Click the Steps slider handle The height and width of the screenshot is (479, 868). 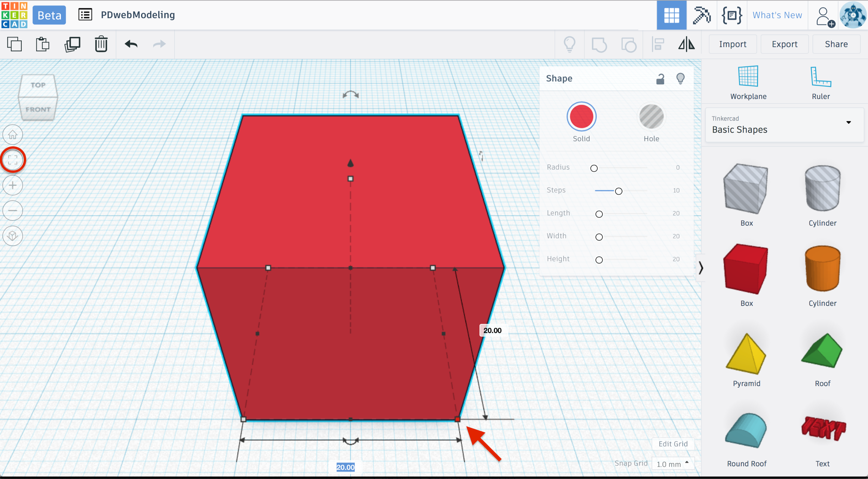pos(618,191)
